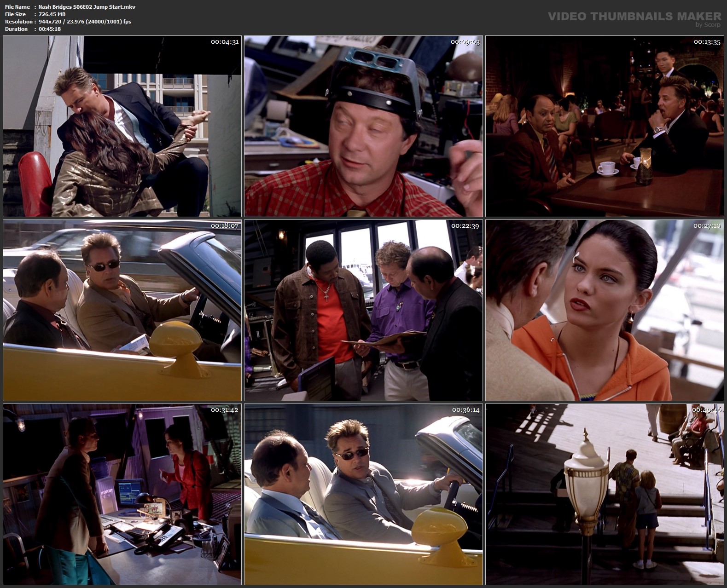Click the file name 'Nash Bridges S06E02 Jump Start.mkv'

click(87, 7)
